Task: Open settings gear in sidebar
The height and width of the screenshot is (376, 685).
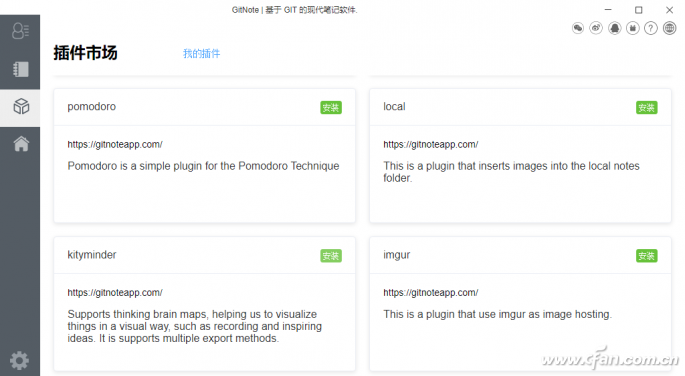Action: 19,361
